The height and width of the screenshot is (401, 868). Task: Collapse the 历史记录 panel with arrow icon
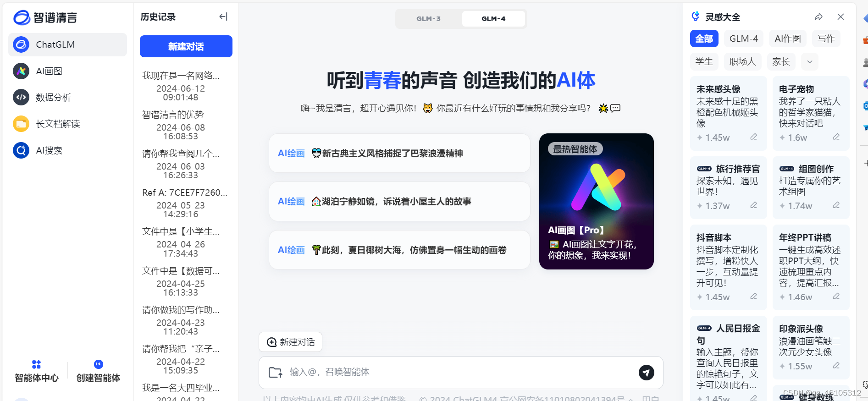click(x=223, y=17)
